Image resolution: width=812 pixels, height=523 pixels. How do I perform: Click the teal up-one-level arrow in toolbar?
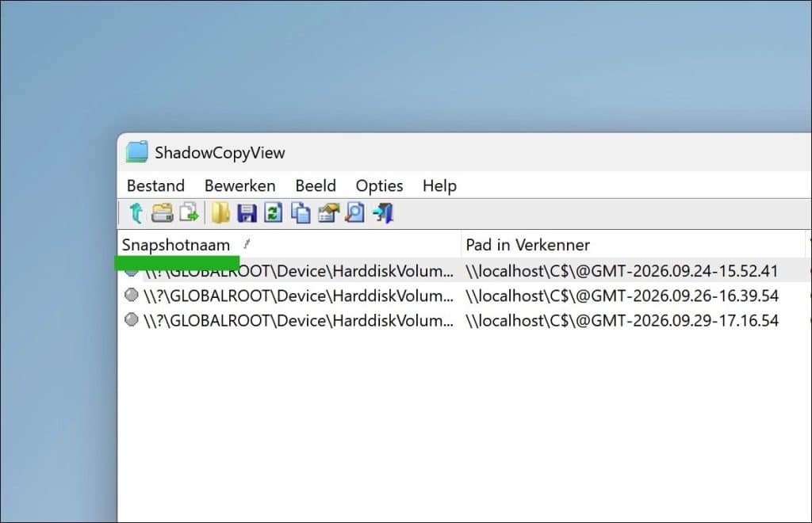click(x=136, y=213)
